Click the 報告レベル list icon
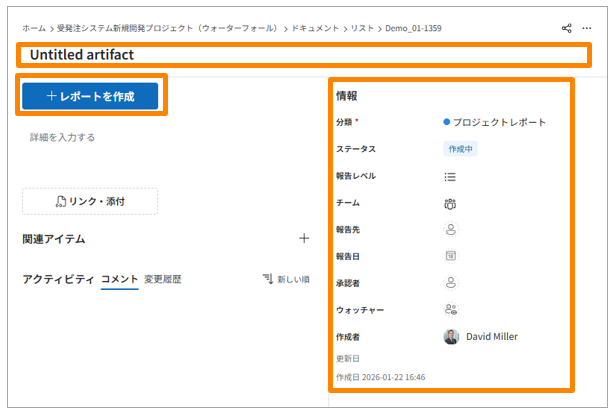Viewport: 612px width, 412px height. click(450, 176)
